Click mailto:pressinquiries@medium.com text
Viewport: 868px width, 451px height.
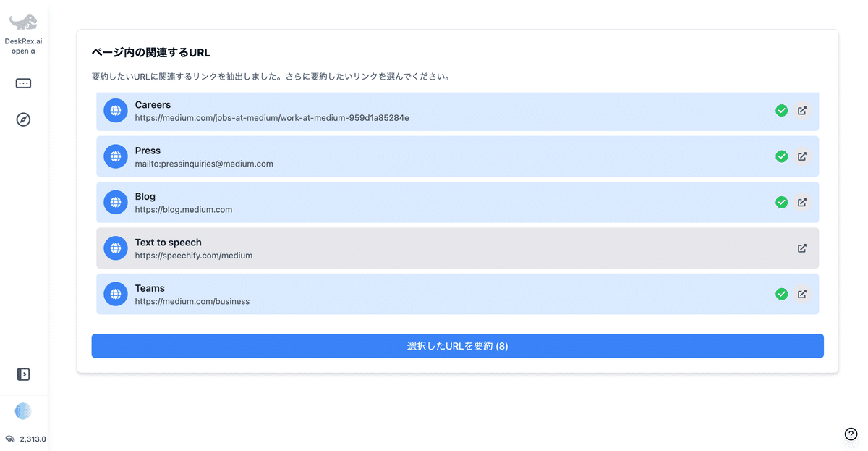click(x=204, y=164)
